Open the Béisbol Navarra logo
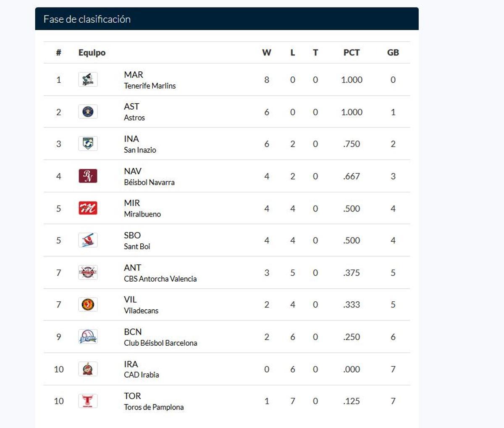This screenshot has height=428, width=504. point(88,176)
